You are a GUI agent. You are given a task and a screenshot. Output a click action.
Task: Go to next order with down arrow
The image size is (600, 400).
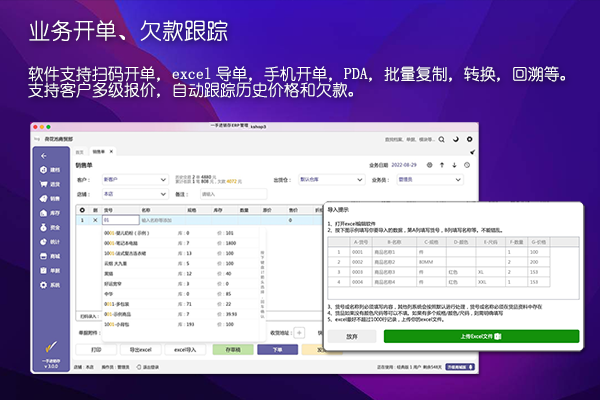(x=455, y=165)
